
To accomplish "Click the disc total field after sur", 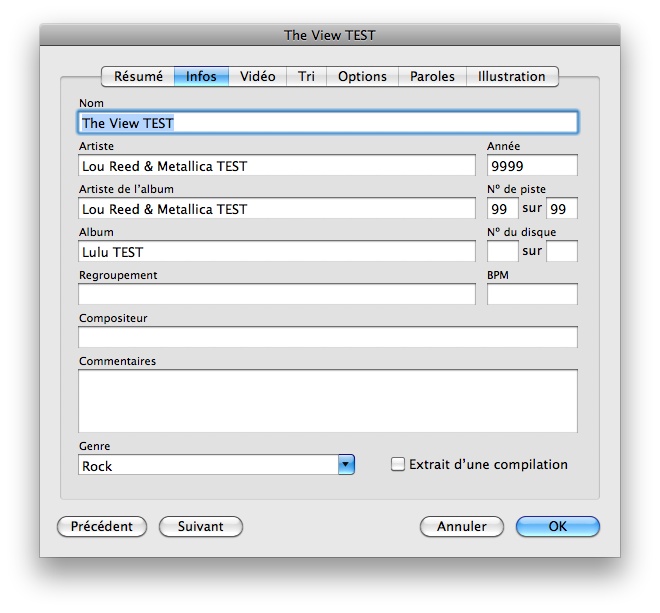I will click(x=562, y=251).
